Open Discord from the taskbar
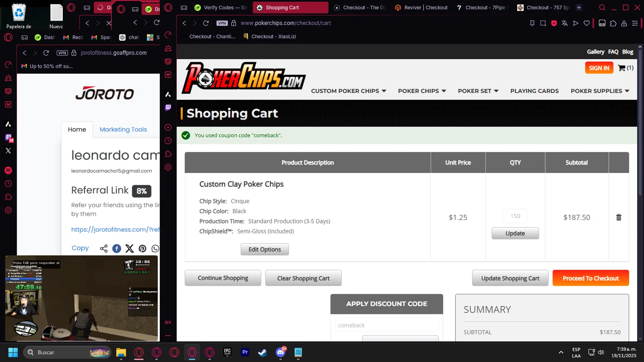The width and height of the screenshot is (644, 362). click(x=280, y=353)
